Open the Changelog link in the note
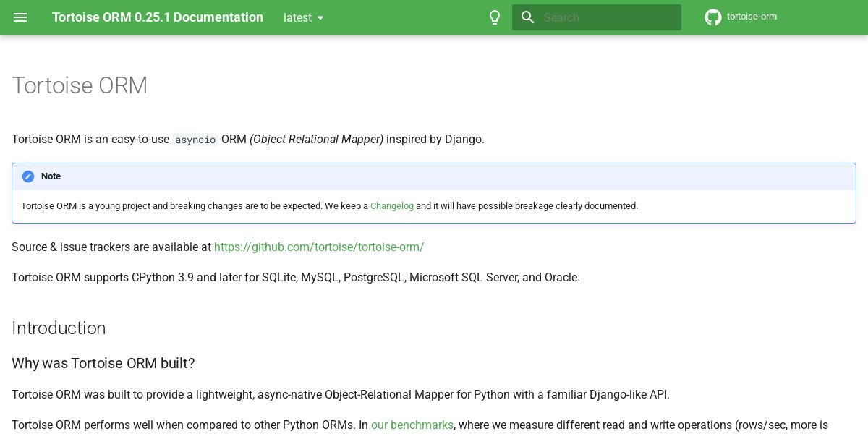The image size is (868, 434). (x=392, y=206)
